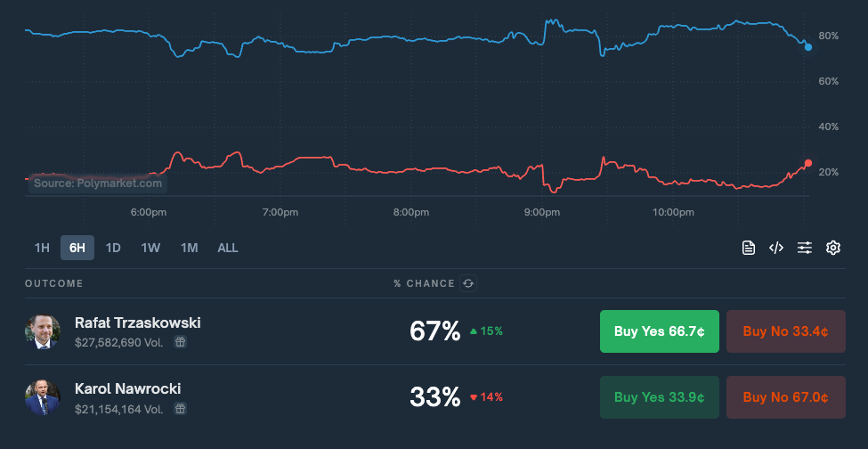This screenshot has width=868, height=449.
Task: Click the refresh icon beside % CHANCE
Action: 468,283
